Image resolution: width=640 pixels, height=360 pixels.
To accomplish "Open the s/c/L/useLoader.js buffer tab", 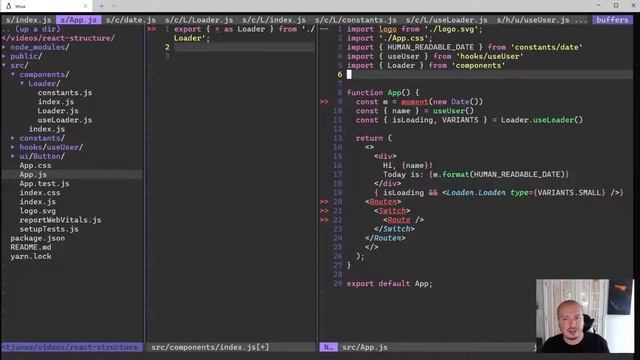I will [x=447, y=20].
